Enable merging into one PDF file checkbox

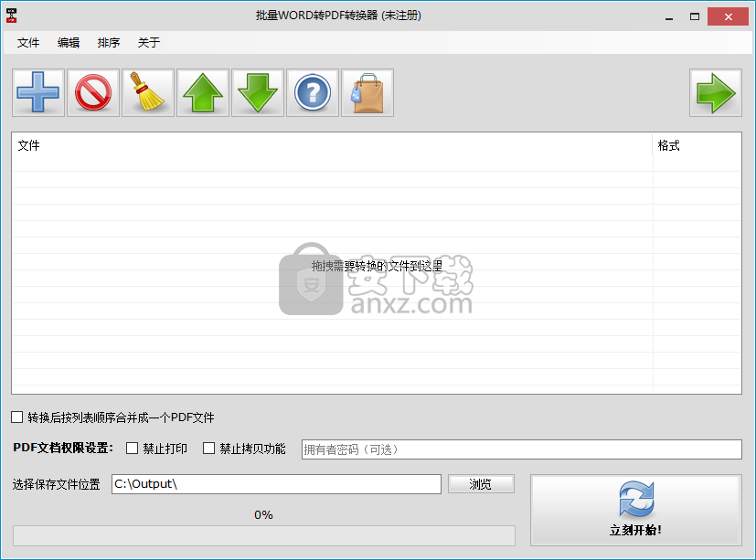coord(16,417)
